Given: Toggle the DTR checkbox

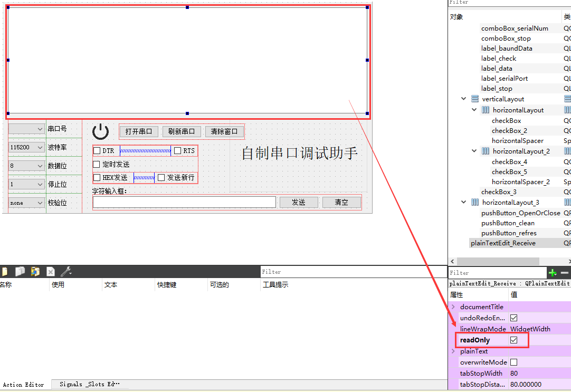Looking at the screenshot, I should 97,151.
